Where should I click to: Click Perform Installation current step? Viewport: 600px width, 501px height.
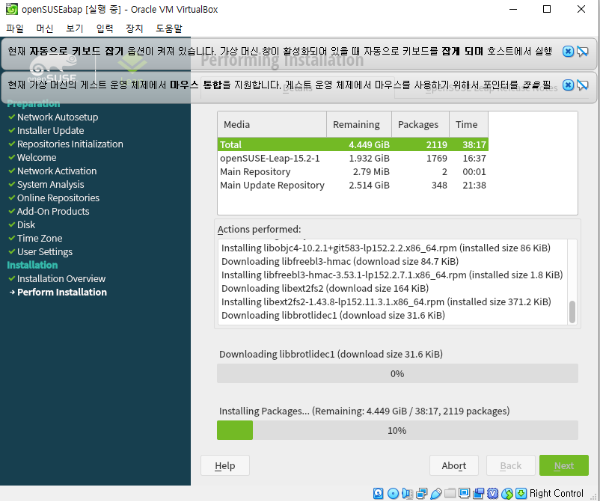pyautogui.click(x=62, y=292)
